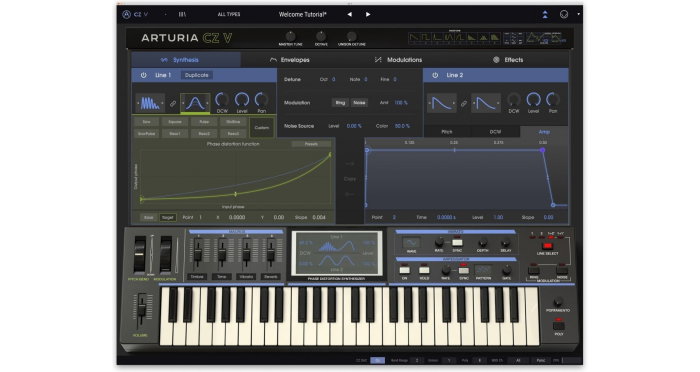
Task: Go to the next preset arrow
Action: [x=368, y=14]
